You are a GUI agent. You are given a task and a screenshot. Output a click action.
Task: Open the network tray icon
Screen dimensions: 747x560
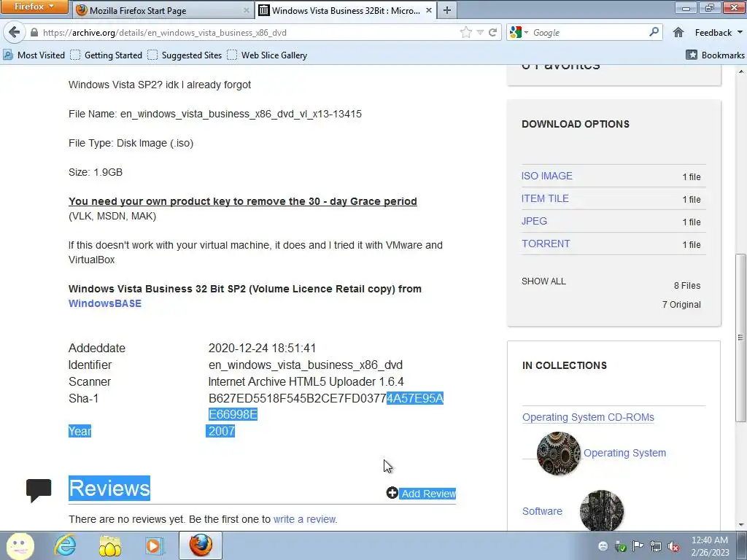click(x=656, y=546)
